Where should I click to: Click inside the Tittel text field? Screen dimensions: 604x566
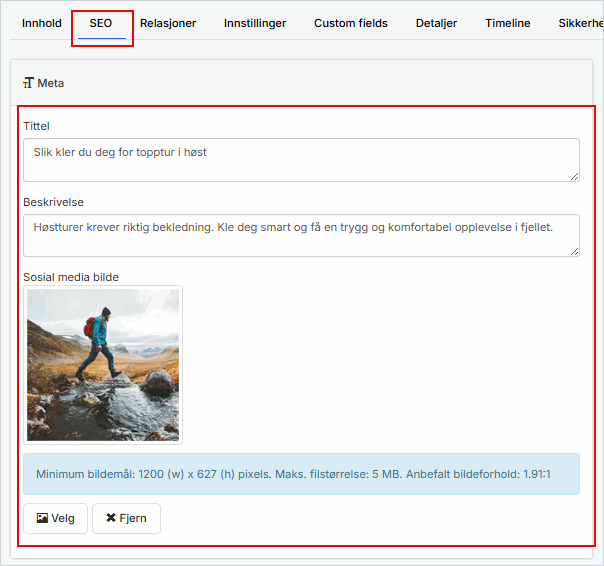[x=300, y=160]
